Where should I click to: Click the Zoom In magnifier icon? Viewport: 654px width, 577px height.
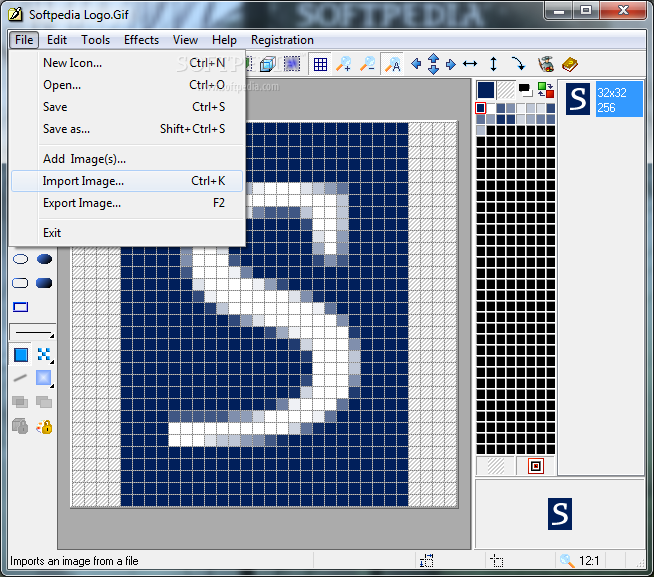(x=344, y=64)
